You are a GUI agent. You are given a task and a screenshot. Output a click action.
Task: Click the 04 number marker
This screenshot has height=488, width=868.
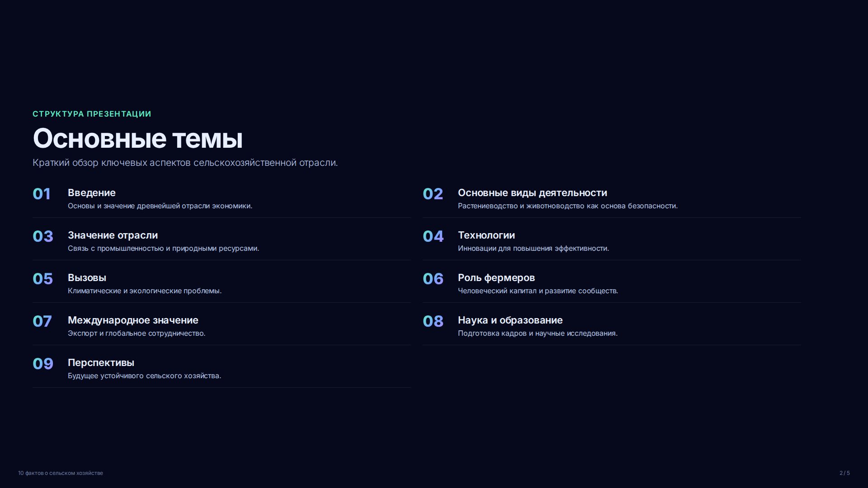[433, 236]
